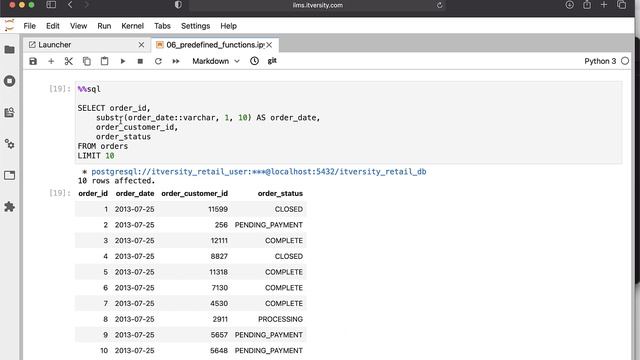Click the 'FROM orders' line in the code
640x360 pixels.
[103, 146]
